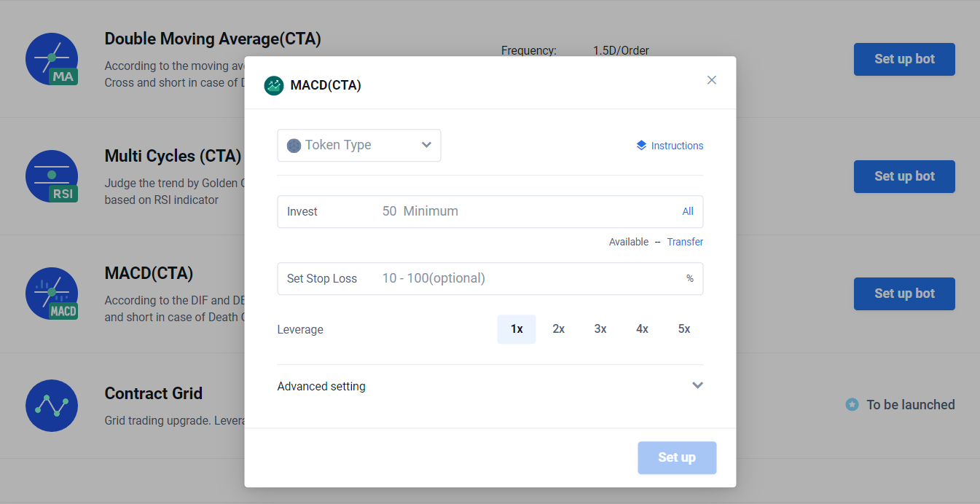This screenshot has width=980, height=504.
Task: Choose 3x leverage
Action: point(600,329)
